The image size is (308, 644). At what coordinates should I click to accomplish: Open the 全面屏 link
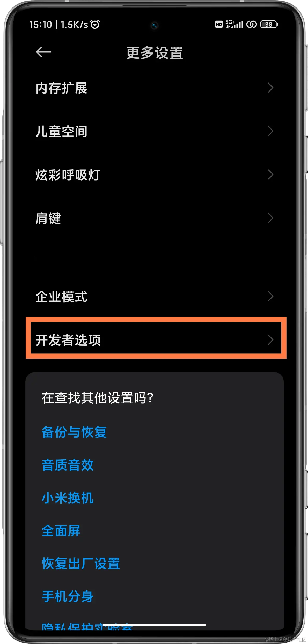tap(61, 531)
